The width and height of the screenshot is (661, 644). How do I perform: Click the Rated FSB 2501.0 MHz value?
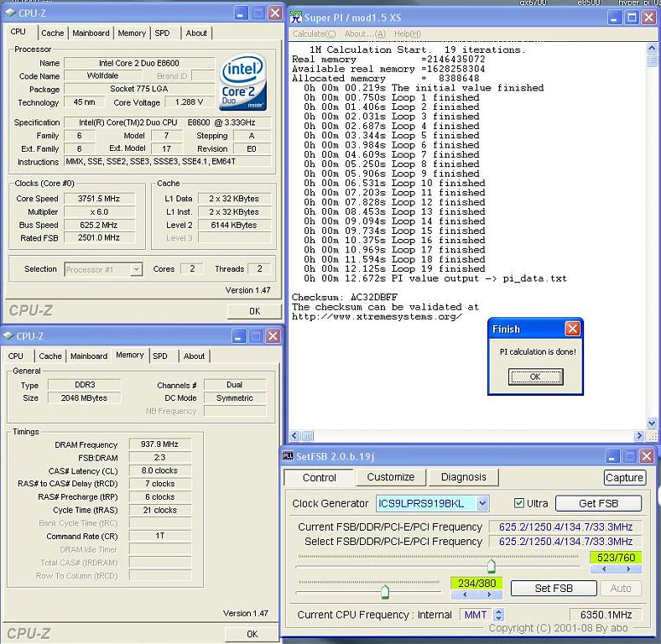click(99, 237)
